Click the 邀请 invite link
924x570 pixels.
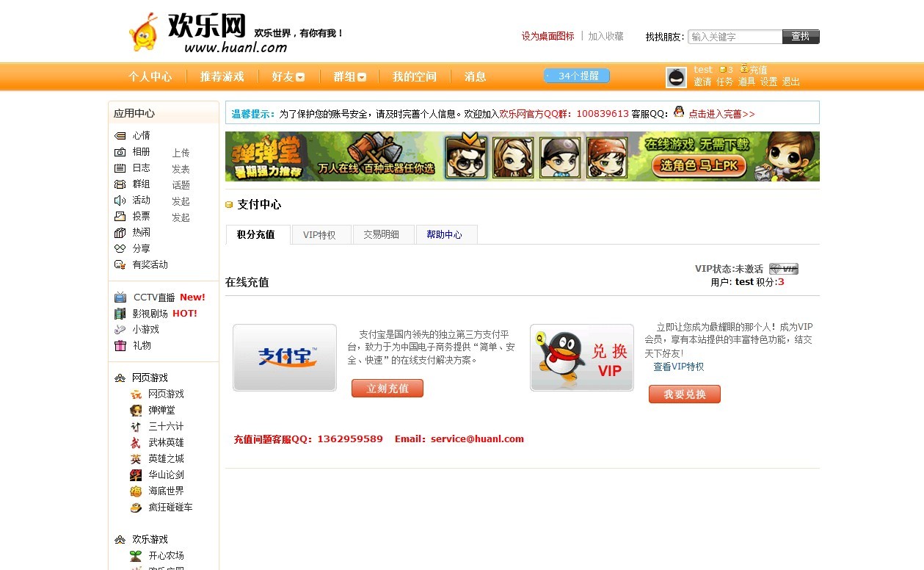703,82
